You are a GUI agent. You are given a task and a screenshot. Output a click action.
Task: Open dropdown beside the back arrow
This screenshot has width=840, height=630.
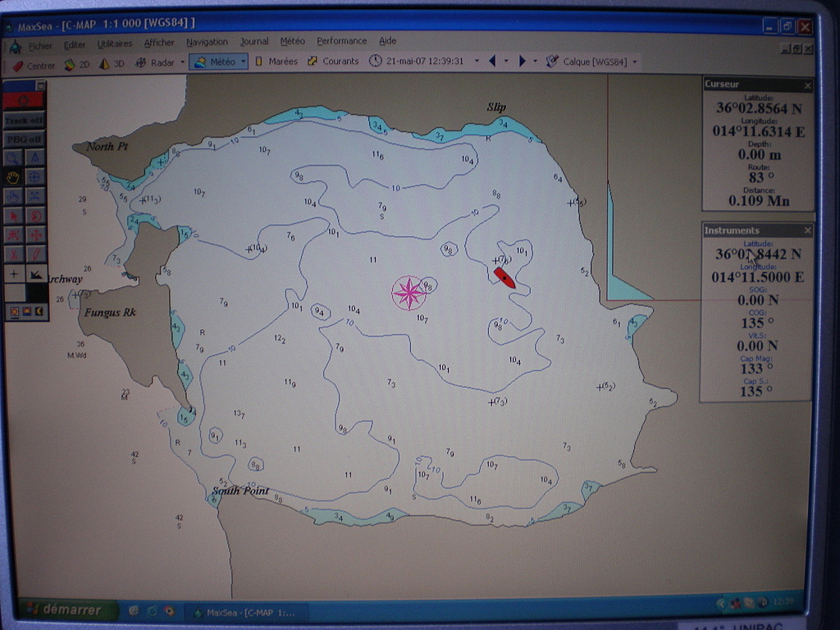click(506, 61)
